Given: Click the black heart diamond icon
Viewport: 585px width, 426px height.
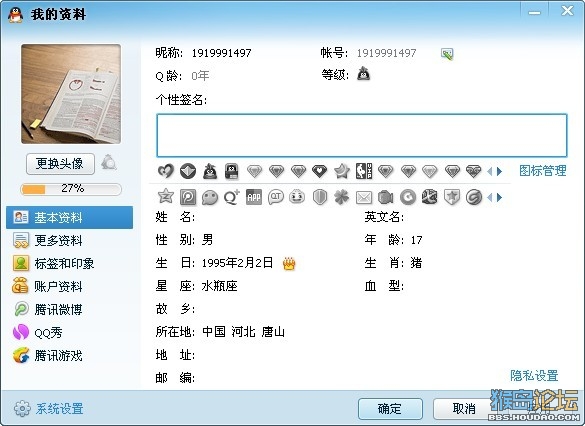Looking at the screenshot, I should click(320, 171).
